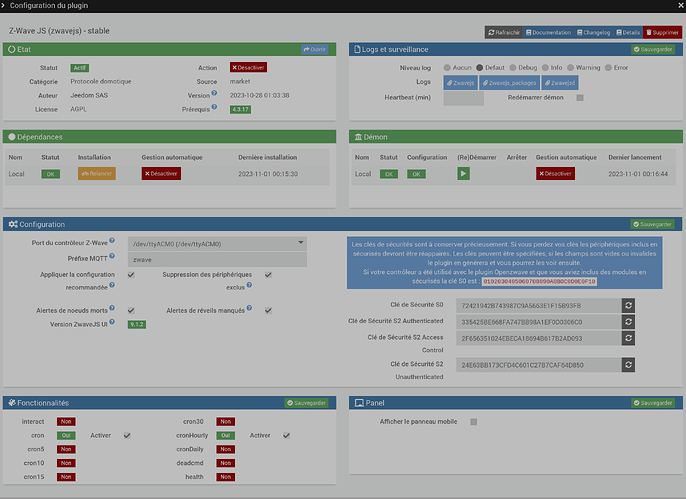
Task: Select the Info log level
Action: [545, 68]
